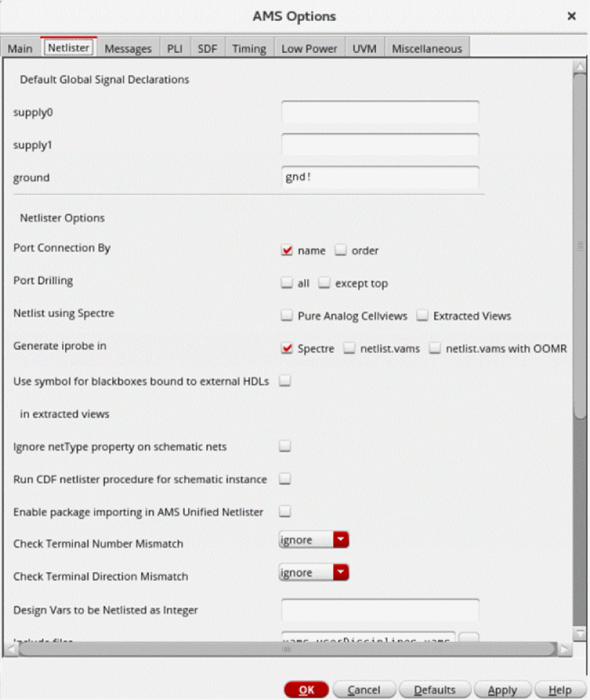Screen dimensions: 590x700
Task: Click the OK button
Action: tap(306, 690)
